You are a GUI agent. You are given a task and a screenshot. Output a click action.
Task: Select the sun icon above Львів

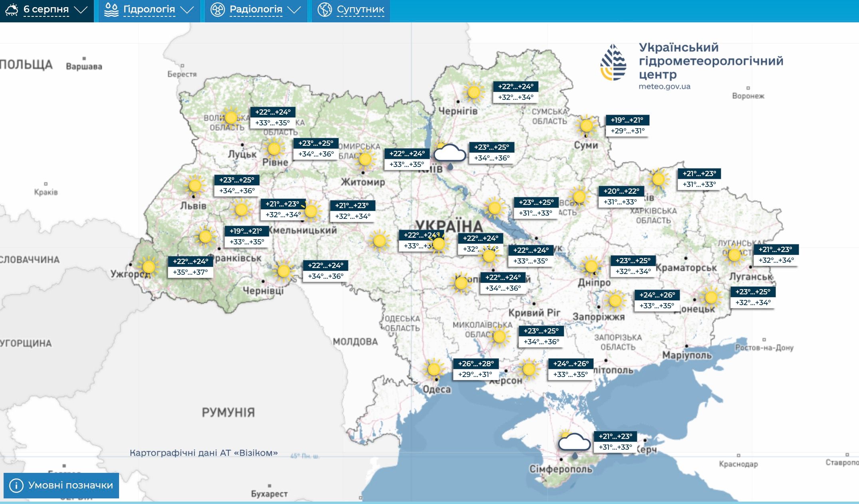point(195,185)
